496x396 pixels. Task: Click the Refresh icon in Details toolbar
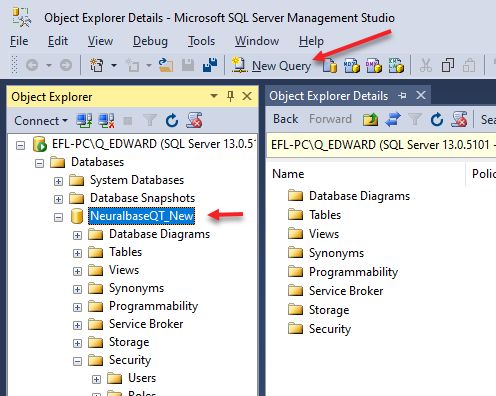coord(437,119)
